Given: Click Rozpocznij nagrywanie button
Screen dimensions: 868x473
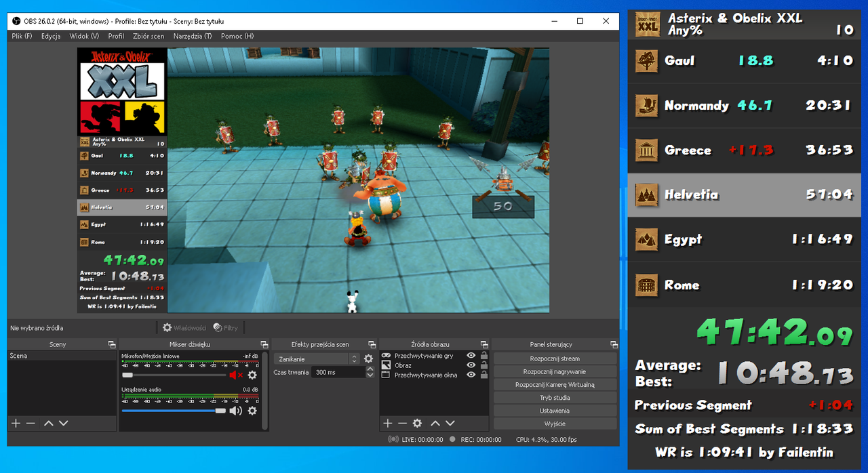Looking at the screenshot, I should [555, 371].
